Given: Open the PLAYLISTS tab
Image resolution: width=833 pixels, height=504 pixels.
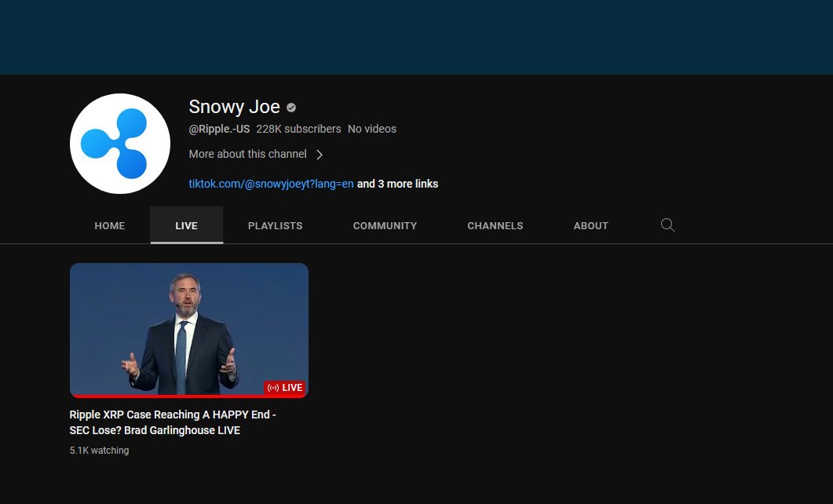Looking at the screenshot, I should [276, 226].
